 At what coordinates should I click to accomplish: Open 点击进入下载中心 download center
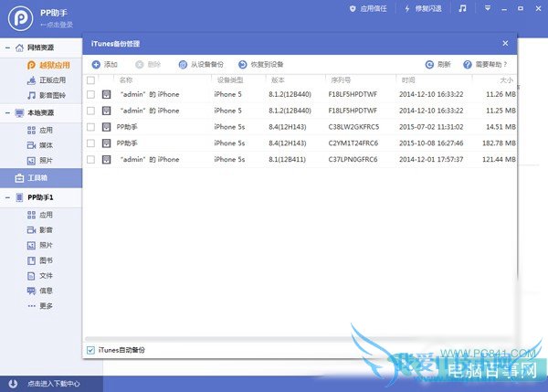click(x=54, y=384)
